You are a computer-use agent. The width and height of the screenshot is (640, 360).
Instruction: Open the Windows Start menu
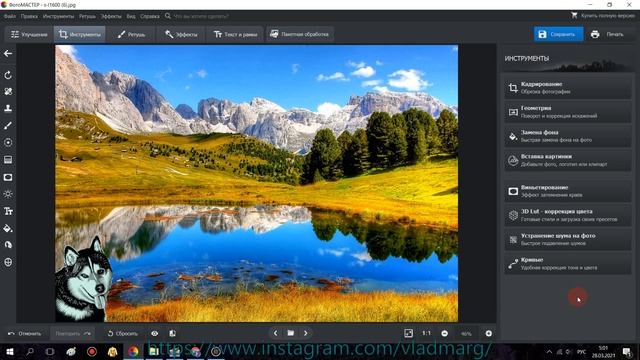pos(10,351)
